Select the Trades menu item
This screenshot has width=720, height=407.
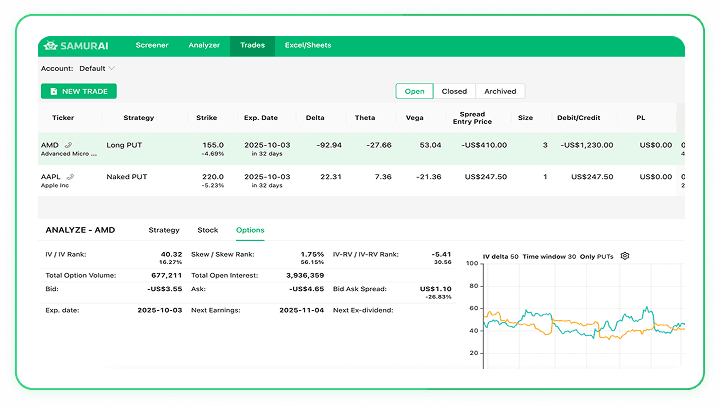(252, 46)
